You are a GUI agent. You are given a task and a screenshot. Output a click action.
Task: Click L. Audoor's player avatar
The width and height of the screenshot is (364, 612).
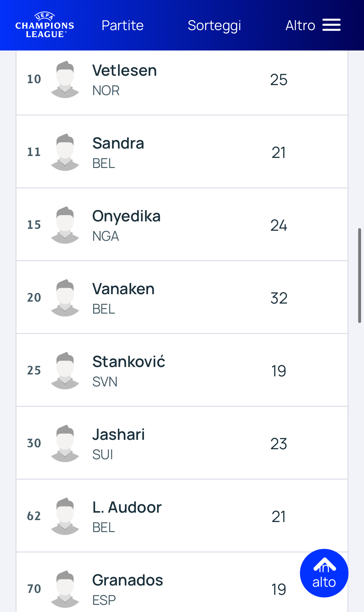tap(65, 516)
